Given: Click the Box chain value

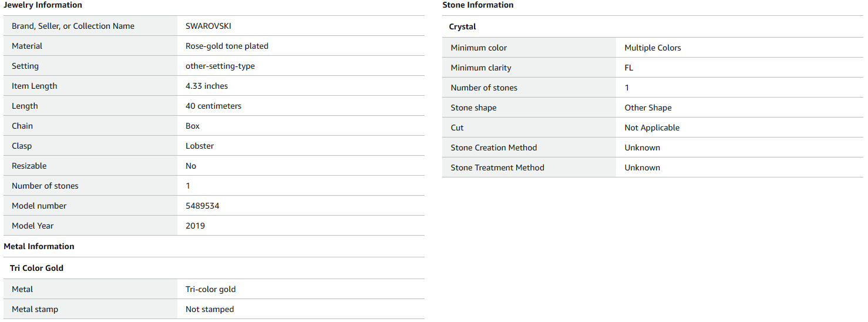Looking at the screenshot, I should pos(193,126).
